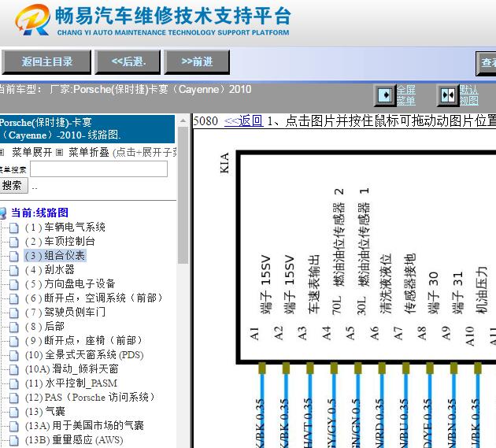Open (10) 全景式天窗系统 (PDS)
This screenshot has height=448, width=496.
point(84,354)
